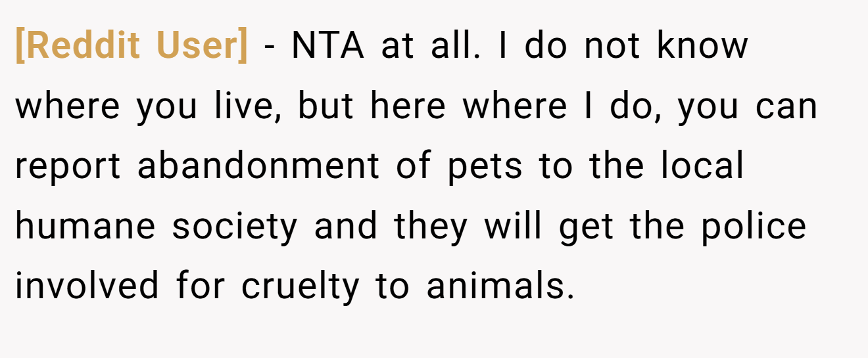
Task: Click the word "humane" starting the fourth line
Action: [85, 225]
